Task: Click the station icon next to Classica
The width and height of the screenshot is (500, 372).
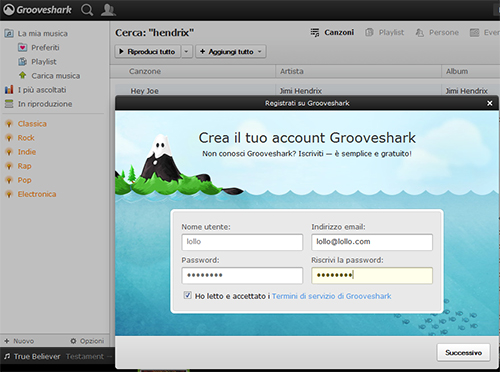Action: click(9, 124)
